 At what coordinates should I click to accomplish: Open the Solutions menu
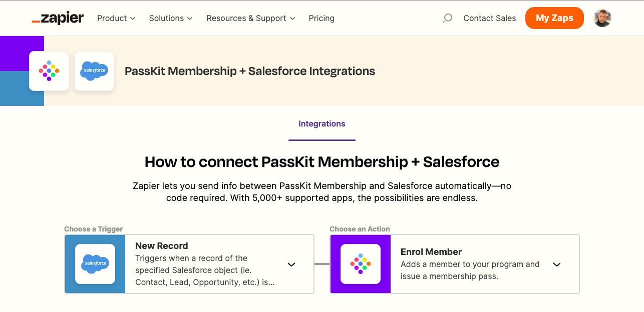coord(171,18)
